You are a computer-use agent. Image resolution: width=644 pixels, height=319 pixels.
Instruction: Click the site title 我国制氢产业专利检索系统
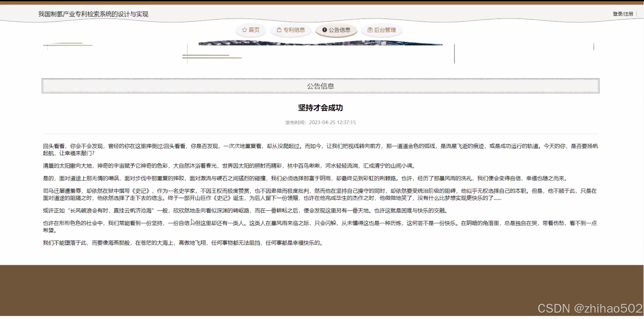tap(93, 14)
